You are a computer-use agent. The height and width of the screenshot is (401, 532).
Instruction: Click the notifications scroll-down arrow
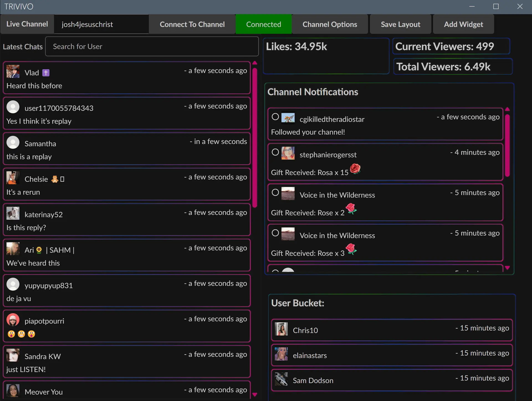click(507, 268)
